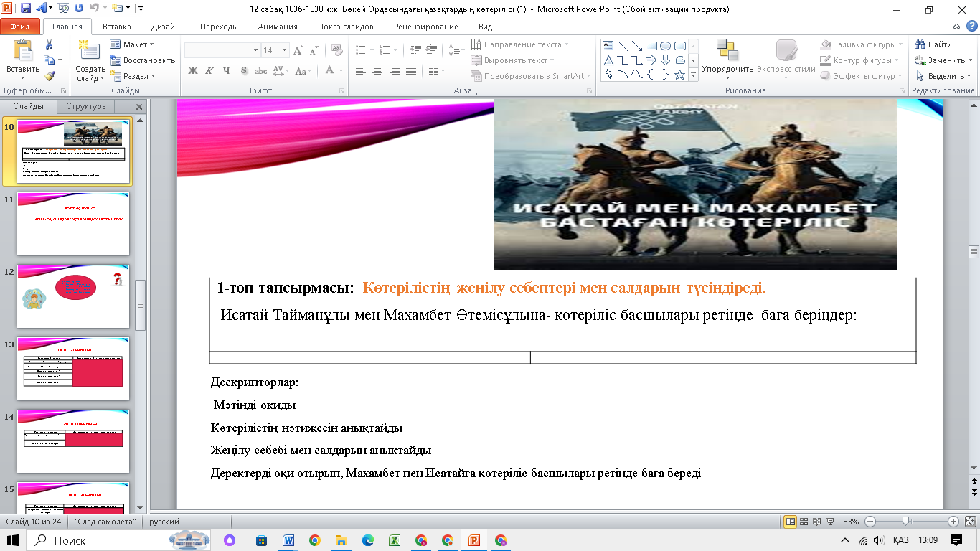Click the Найти find button
The height and width of the screenshot is (551, 980).
[934, 44]
